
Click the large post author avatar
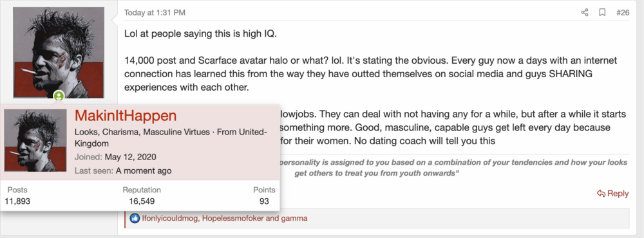coord(59,53)
